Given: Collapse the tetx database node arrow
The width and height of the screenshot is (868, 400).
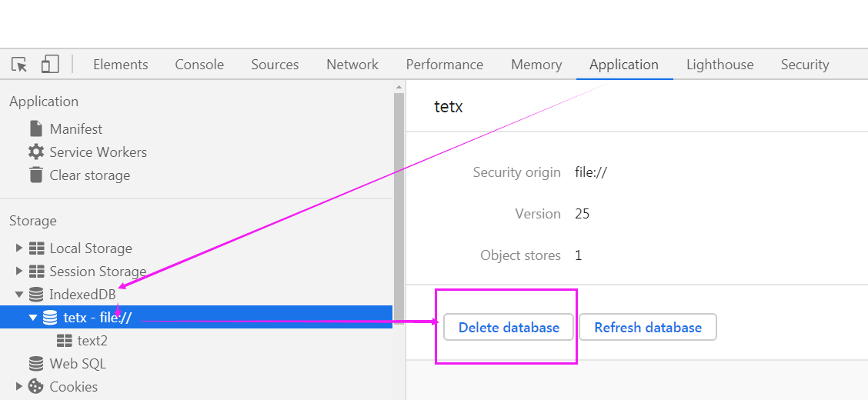Looking at the screenshot, I should (x=33, y=317).
